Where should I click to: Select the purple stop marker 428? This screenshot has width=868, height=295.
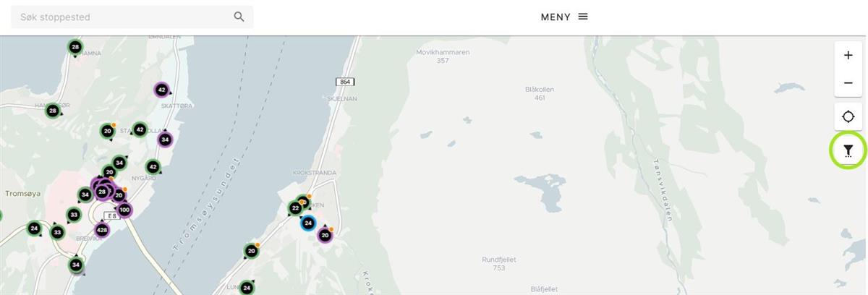click(102, 230)
